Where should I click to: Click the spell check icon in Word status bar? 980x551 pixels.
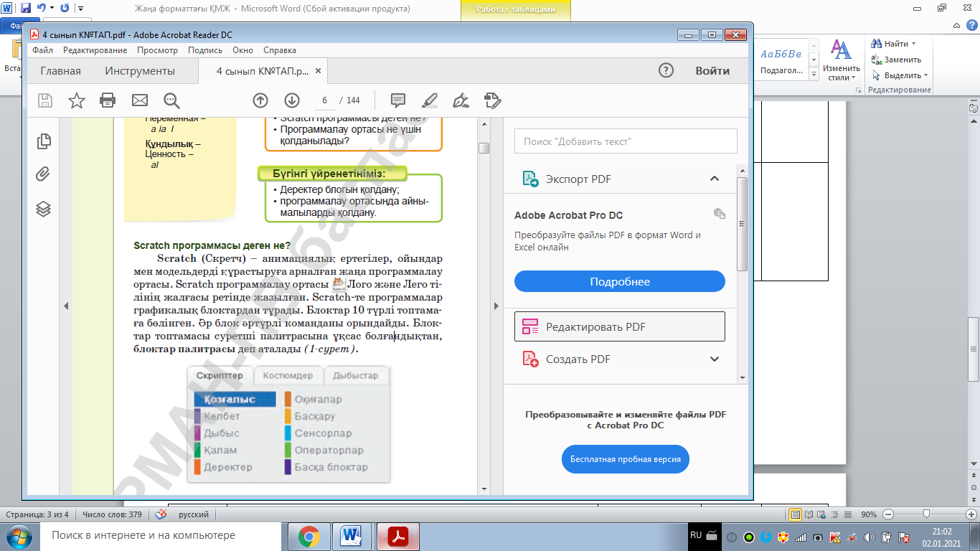point(161,514)
